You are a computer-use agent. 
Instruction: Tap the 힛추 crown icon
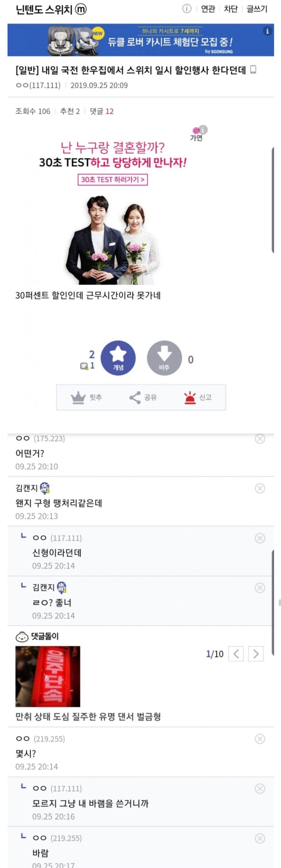coord(78,398)
